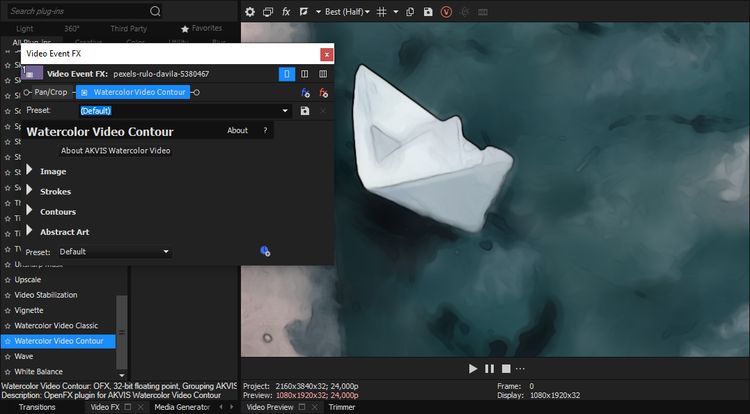Switch to the Media Generator tab
This screenshot has height=414, width=750.
[x=182, y=407]
